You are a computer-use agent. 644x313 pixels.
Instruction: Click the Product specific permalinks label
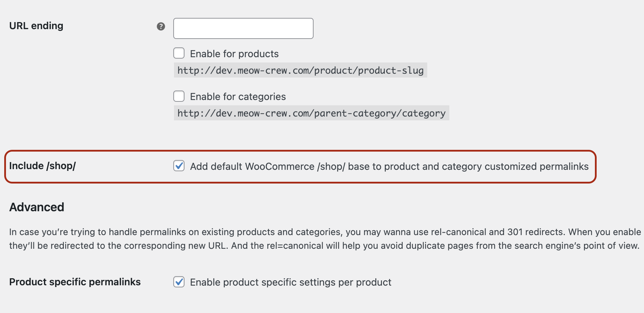click(x=75, y=282)
